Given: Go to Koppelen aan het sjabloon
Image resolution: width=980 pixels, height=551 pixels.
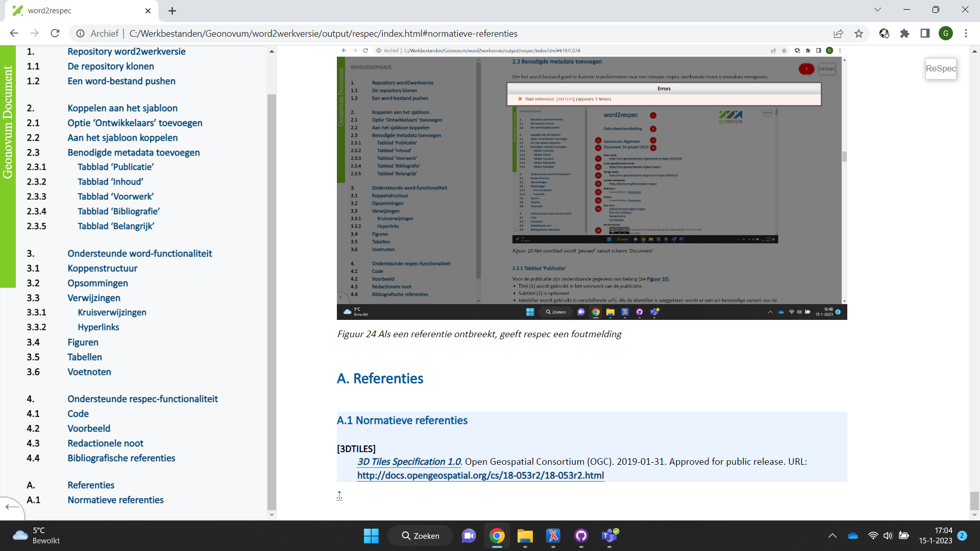Looking at the screenshot, I should point(122,108).
